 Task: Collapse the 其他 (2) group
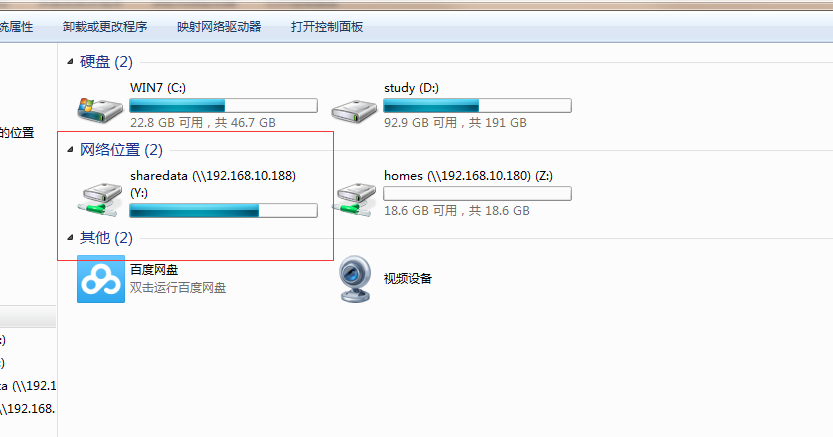(70, 238)
